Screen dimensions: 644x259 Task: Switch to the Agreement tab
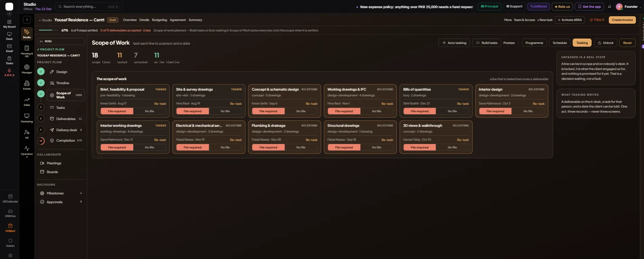pos(178,20)
